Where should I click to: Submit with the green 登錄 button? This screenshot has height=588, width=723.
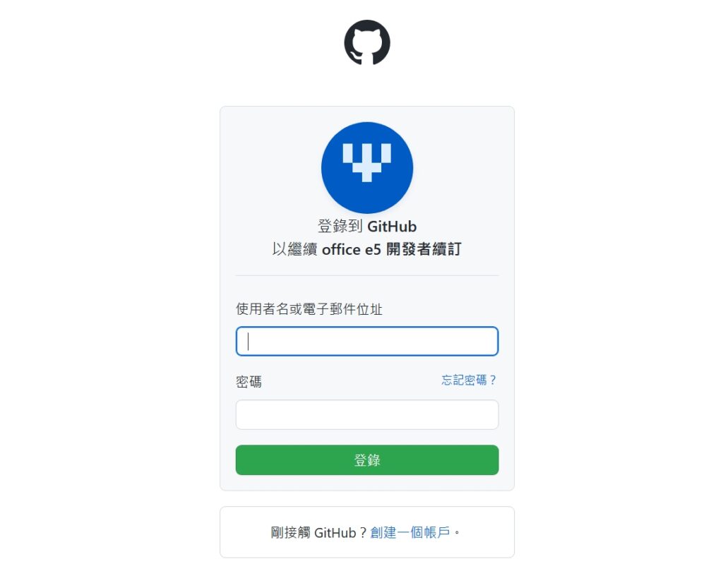click(x=367, y=460)
